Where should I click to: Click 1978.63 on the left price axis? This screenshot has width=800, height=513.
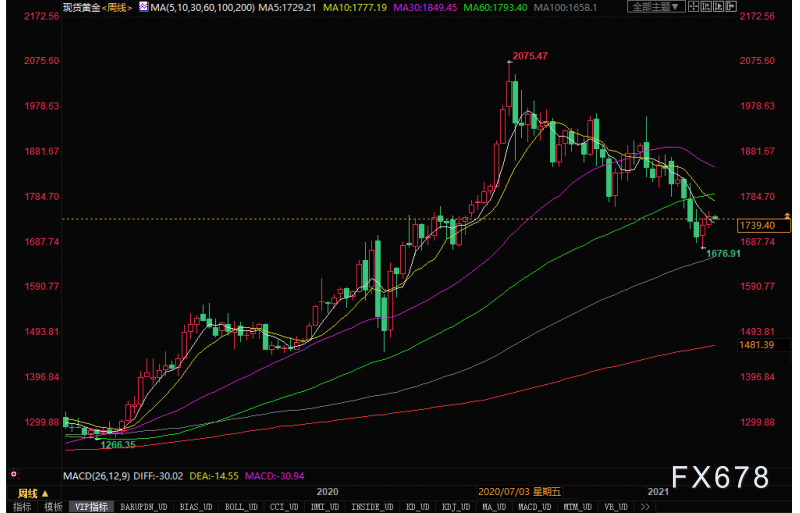42,106
